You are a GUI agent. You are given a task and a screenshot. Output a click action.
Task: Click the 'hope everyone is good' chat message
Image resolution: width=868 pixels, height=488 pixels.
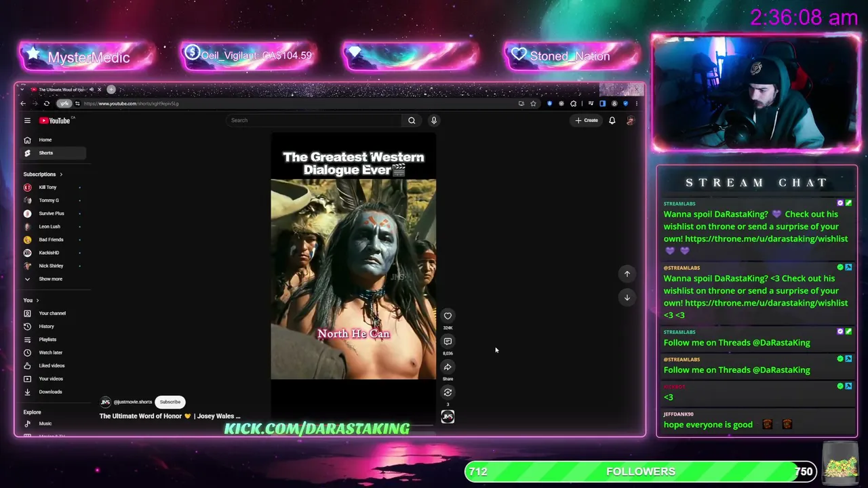point(708,425)
